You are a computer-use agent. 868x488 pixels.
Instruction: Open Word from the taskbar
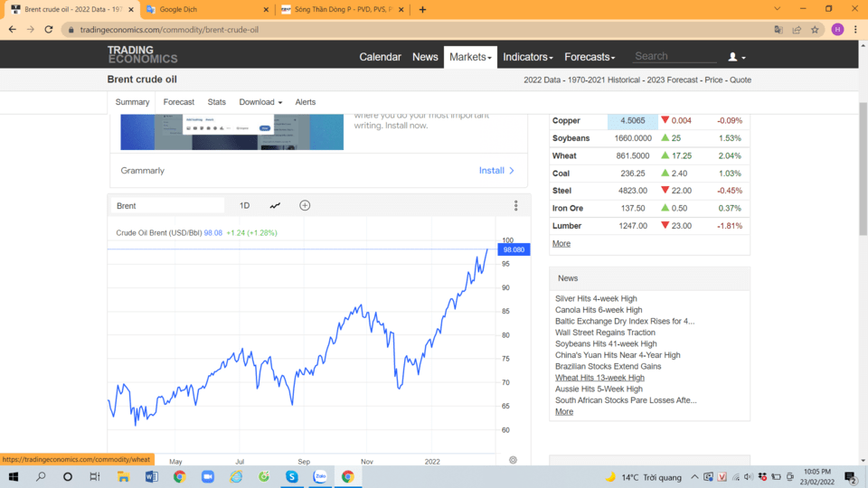pos(152,476)
